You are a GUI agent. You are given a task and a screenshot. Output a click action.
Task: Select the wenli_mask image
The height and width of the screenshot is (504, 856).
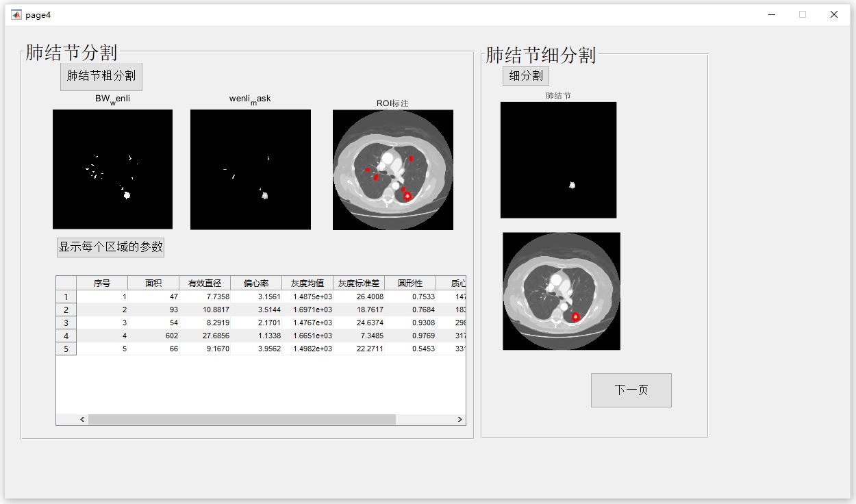251,169
